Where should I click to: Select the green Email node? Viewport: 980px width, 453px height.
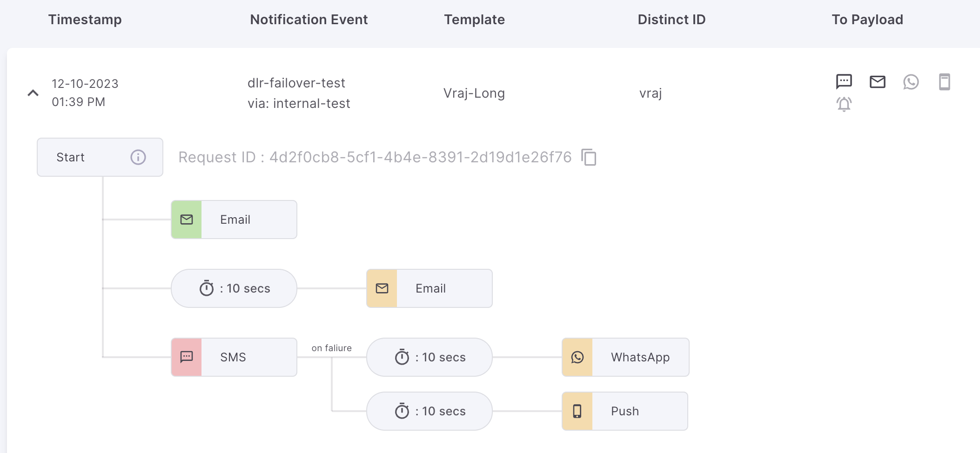[x=234, y=220]
